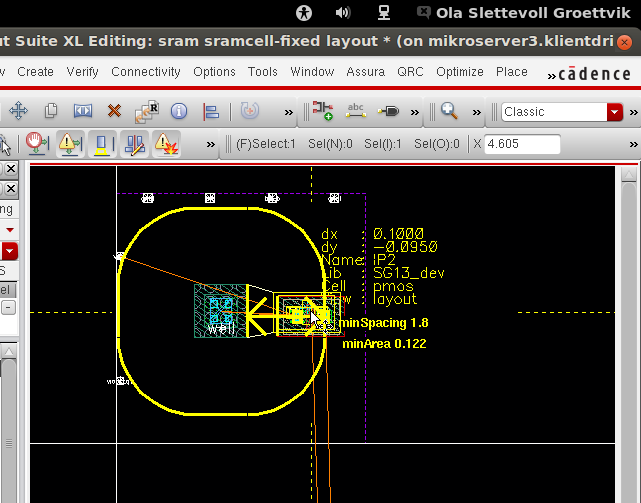Click the Repeat Copy icon
This screenshot has width=641, height=503.
[147, 111]
